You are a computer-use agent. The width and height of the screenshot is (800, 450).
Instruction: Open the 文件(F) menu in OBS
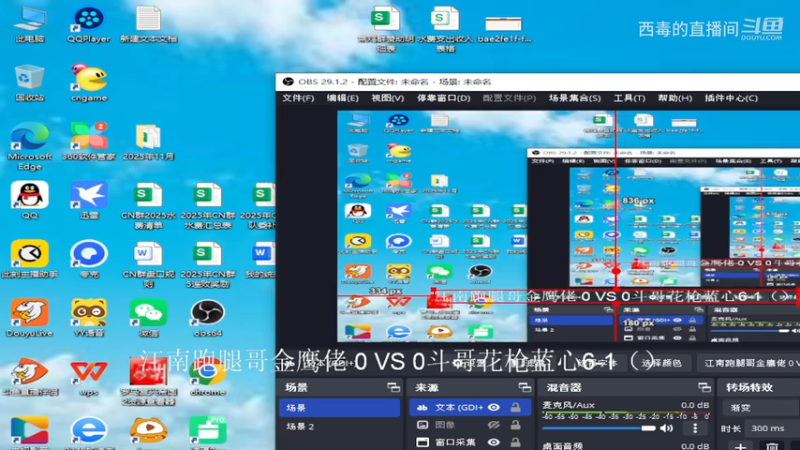pyautogui.click(x=298, y=98)
